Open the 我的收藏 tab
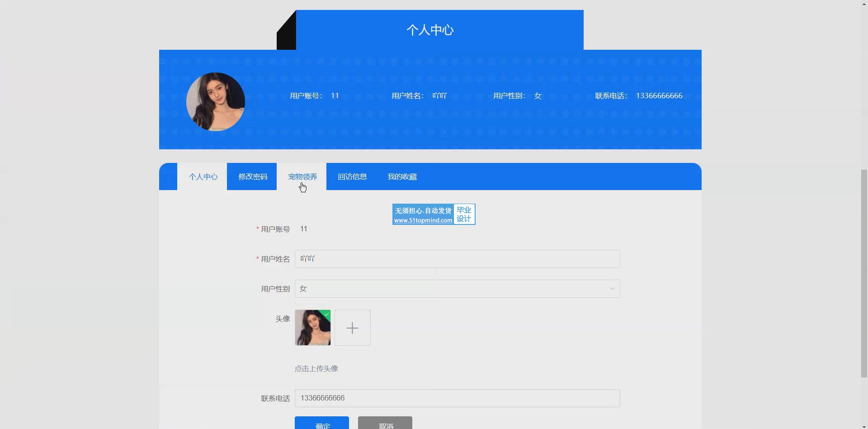868x429 pixels. (x=402, y=176)
